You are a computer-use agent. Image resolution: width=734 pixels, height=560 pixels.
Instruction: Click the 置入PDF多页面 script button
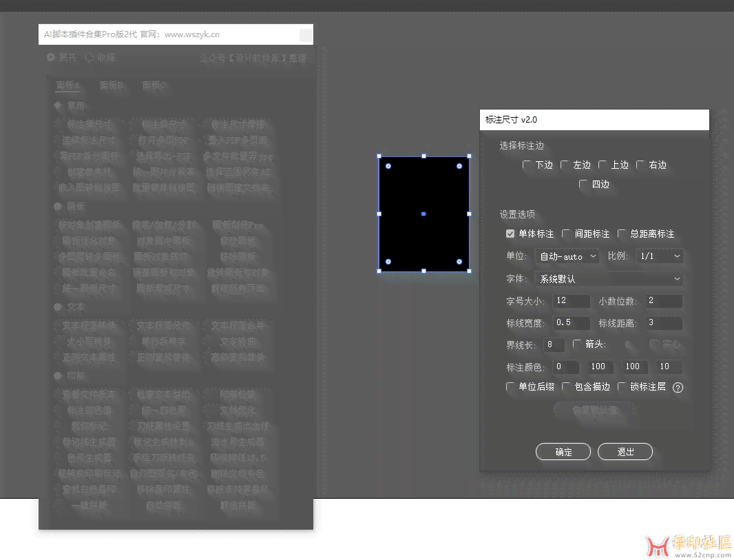point(238,140)
